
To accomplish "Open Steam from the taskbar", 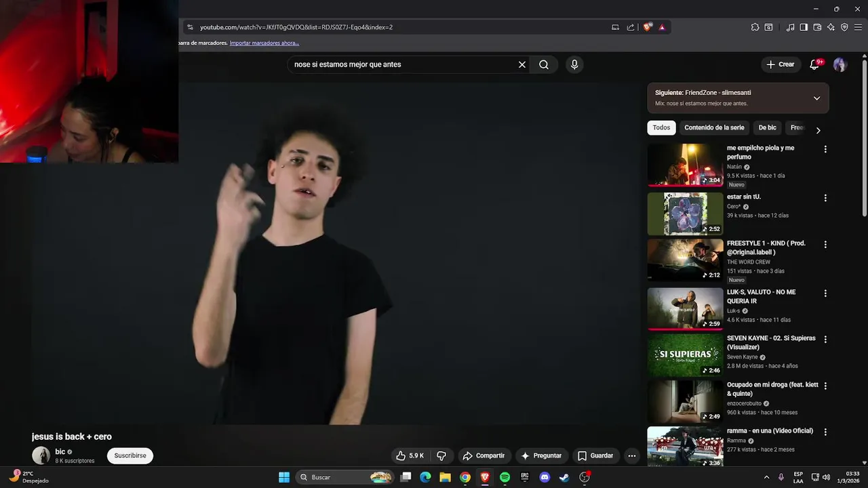I will pos(564,477).
